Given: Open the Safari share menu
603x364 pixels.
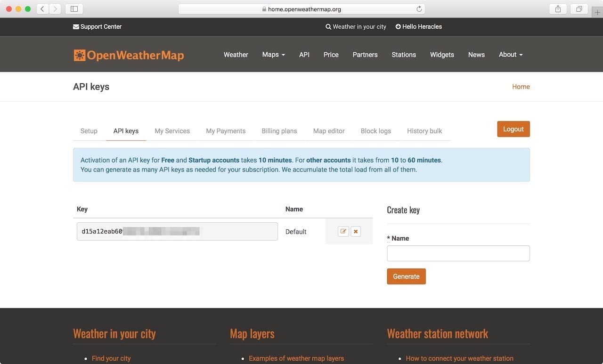Looking at the screenshot, I should (558, 8).
